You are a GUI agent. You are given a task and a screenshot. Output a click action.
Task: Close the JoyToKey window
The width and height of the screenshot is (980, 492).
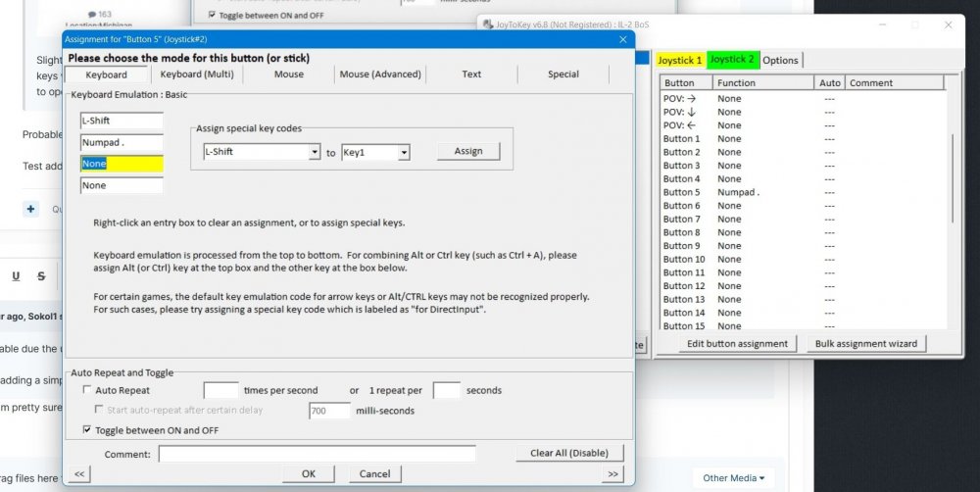click(x=948, y=25)
